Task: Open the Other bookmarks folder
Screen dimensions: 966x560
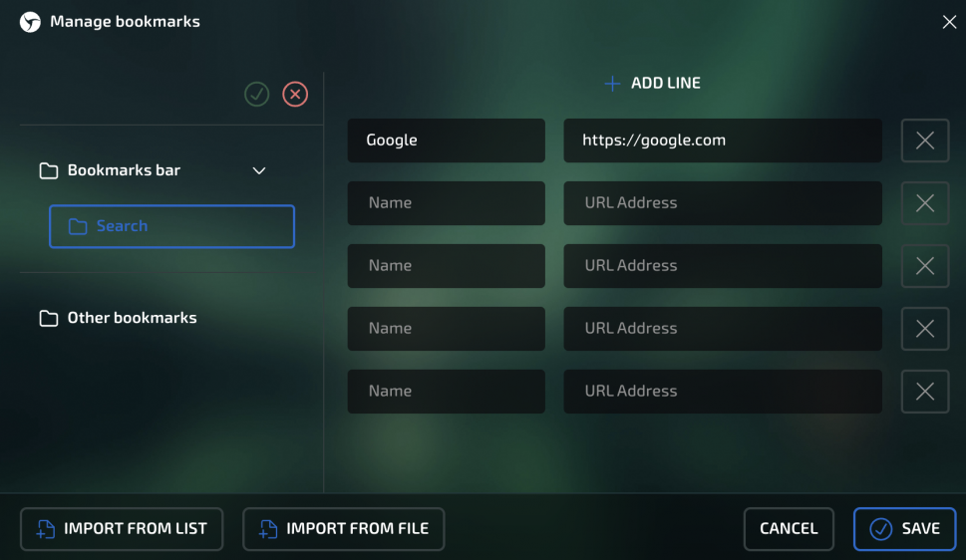Action: (x=119, y=318)
